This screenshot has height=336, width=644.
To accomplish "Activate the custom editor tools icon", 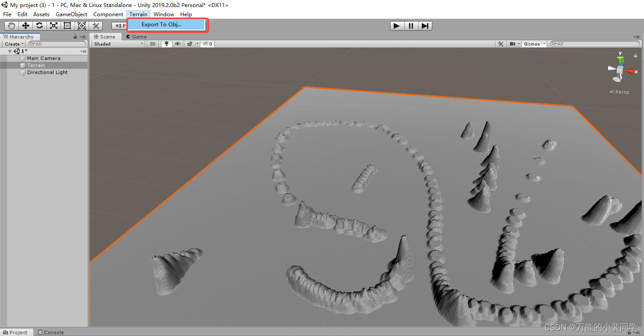I will [x=96, y=25].
